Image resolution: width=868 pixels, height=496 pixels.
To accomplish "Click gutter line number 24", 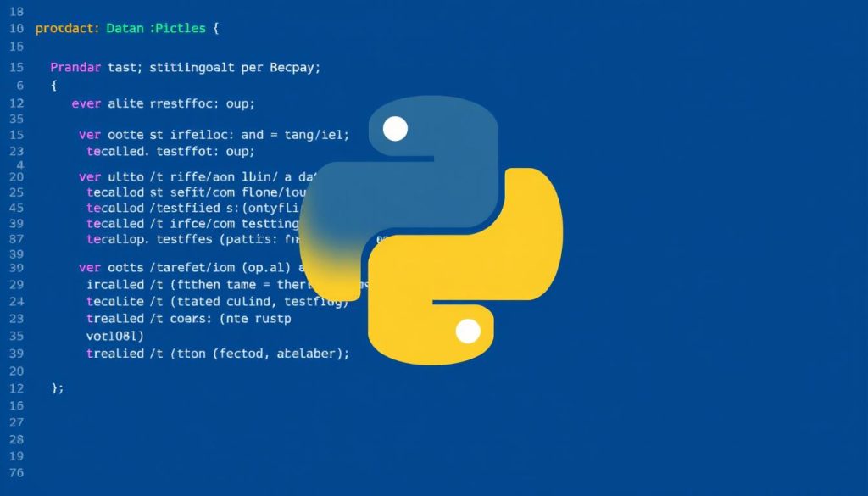I will [x=17, y=302].
